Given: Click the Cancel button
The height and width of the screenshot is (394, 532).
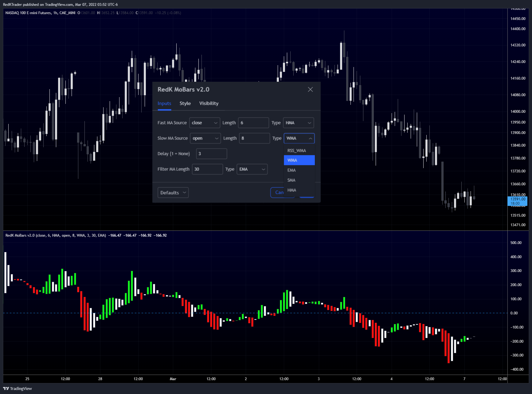Looking at the screenshot, I should tap(278, 192).
